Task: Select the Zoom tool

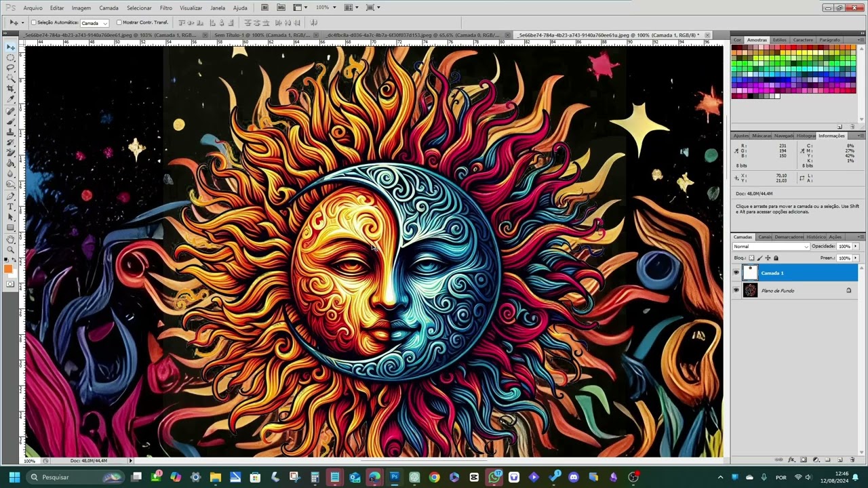Action: pyautogui.click(x=11, y=249)
